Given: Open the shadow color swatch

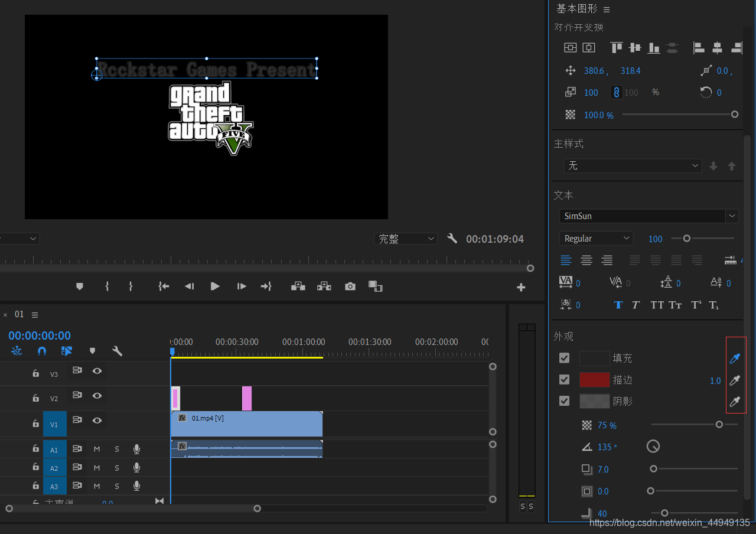Looking at the screenshot, I should pyautogui.click(x=594, y=401).
